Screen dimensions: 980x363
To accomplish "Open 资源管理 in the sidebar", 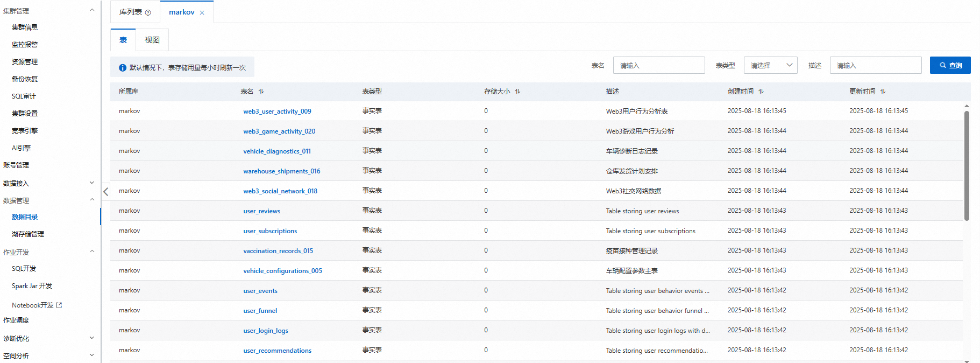I will (25, 62).
